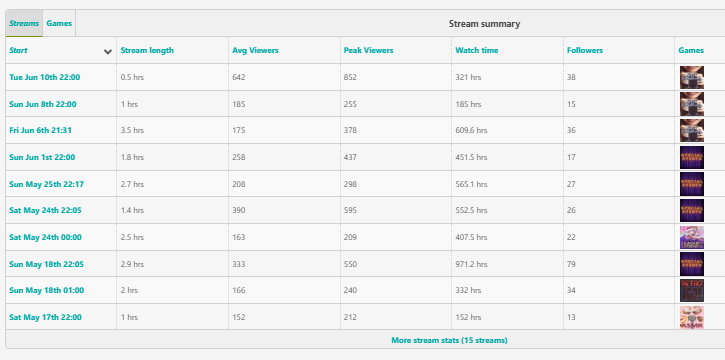The width and height of the screenshot is (725, 360).
Task: Open the Sat May 24th 22:05 stream
Action: pos(45,210)
